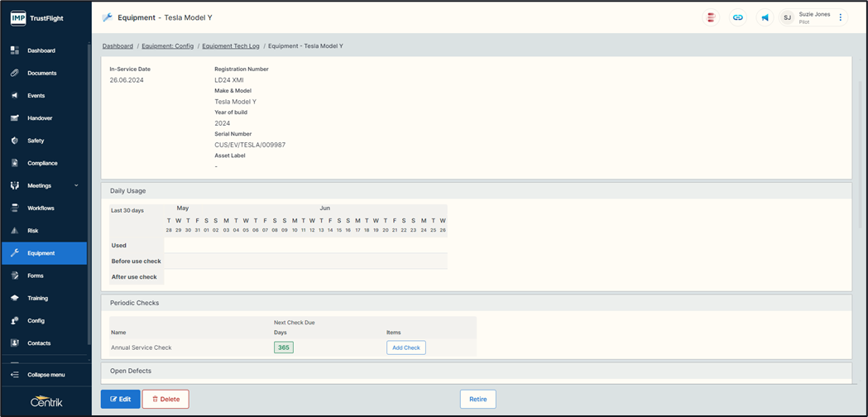Click the Equipment wrench sidebar icon

tap(15, 253)
